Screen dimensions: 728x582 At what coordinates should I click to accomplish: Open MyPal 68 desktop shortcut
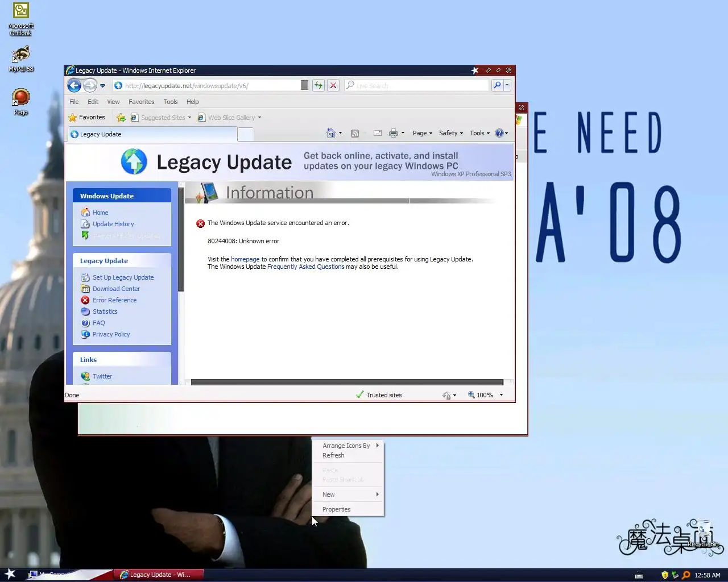click(21, 59)
